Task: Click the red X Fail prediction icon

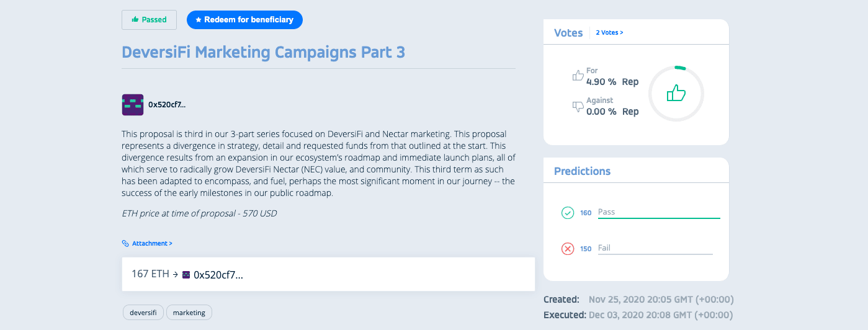Action: pyautogui.click(x=568, y=249)
